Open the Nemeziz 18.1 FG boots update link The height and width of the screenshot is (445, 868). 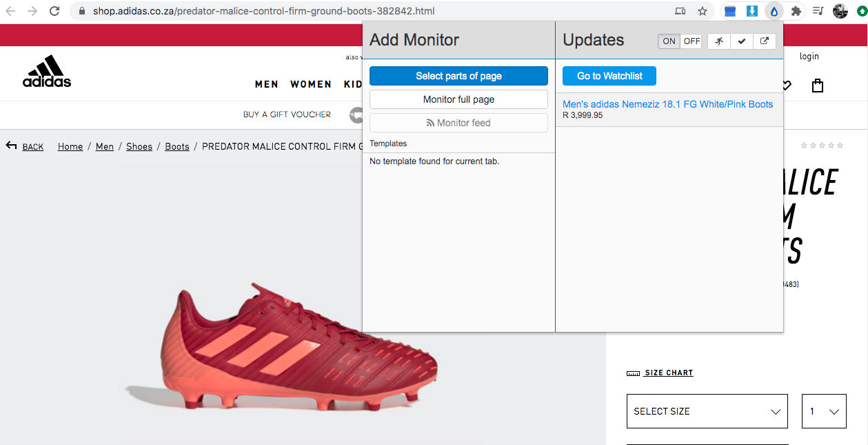667,104
